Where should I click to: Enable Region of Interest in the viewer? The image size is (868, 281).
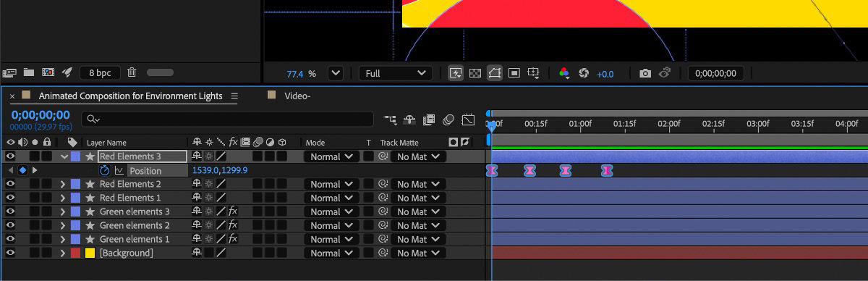pyautogui.click(x=514, y=73)
